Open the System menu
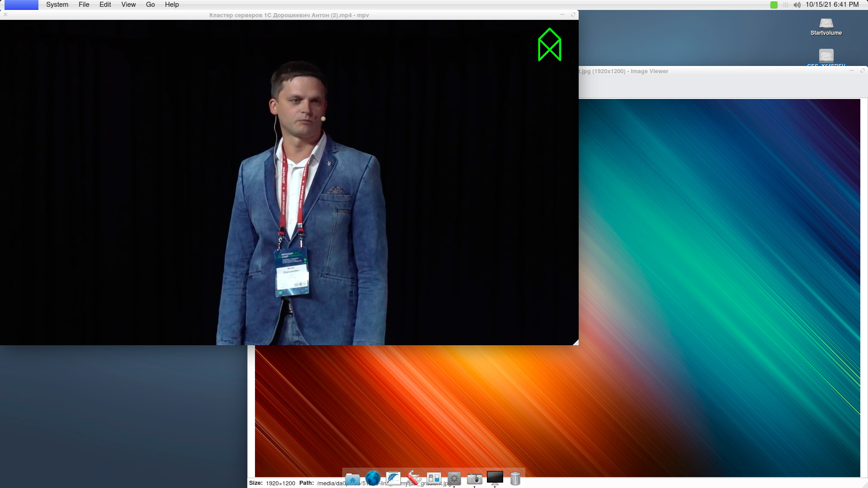The height and width of the screenshot is (488, 868). click(57, 5)
